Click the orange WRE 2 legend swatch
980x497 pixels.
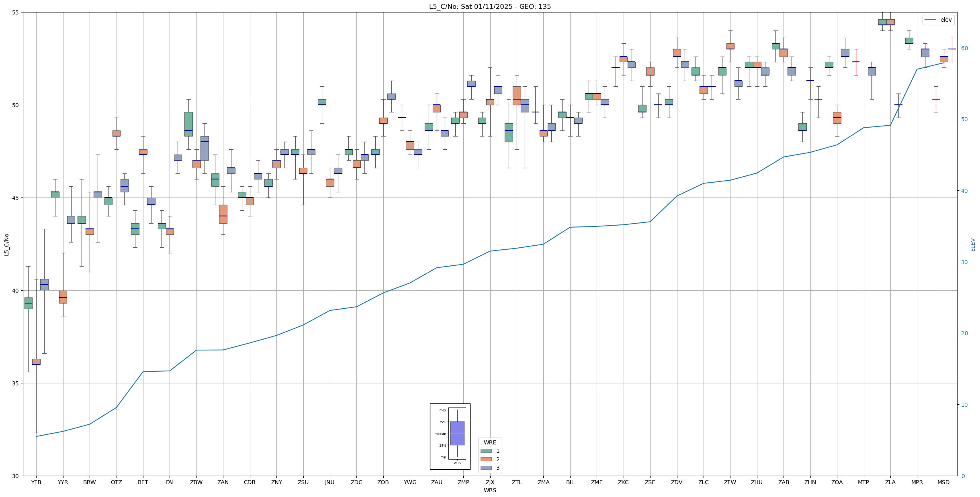pos(486,459)
